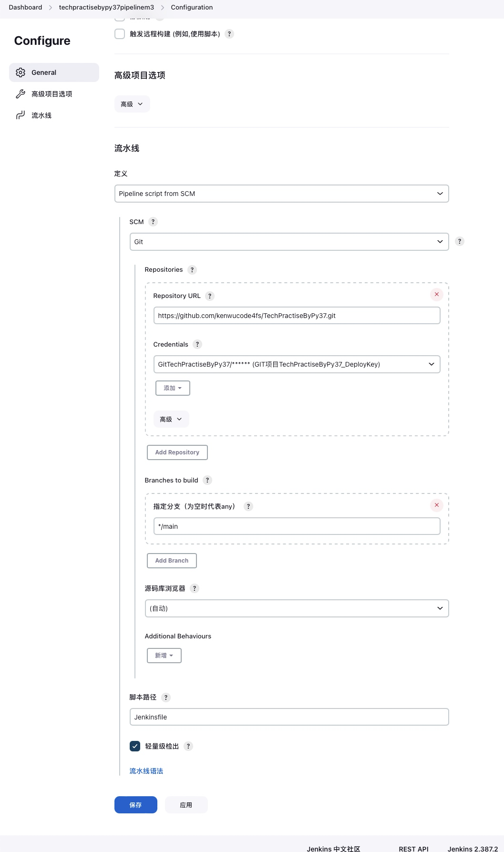Expand the Credentials selection dropdown
The image size is (504, 852).
[296, 364]
